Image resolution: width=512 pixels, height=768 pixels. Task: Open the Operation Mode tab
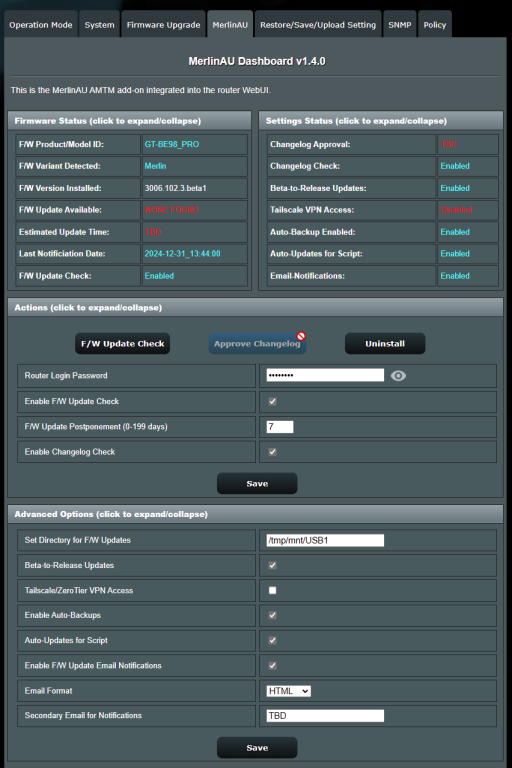41,24
